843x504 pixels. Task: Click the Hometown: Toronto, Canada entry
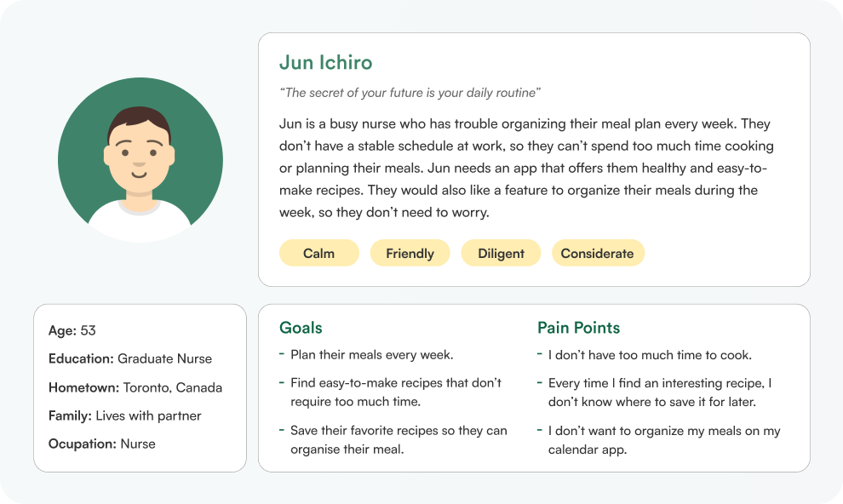(x=135, y=387)
